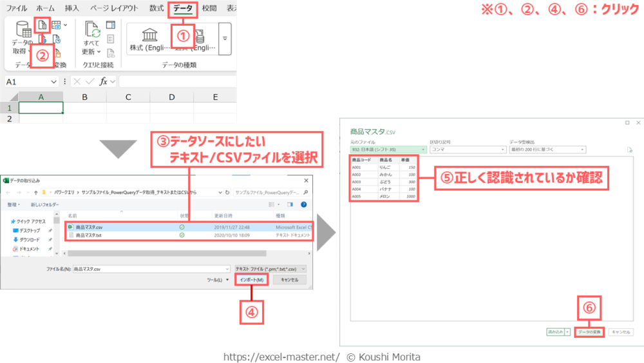Select Desktop (デスクトップ) in Quick Access
Viewport: 644px width, 363px height.
[x=29, y=230]
